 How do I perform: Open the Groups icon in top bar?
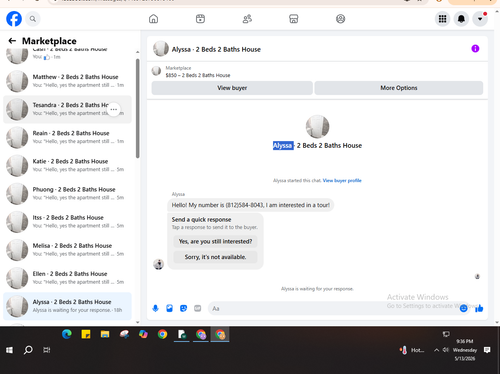pyautogui.click(x=340, y=19)
